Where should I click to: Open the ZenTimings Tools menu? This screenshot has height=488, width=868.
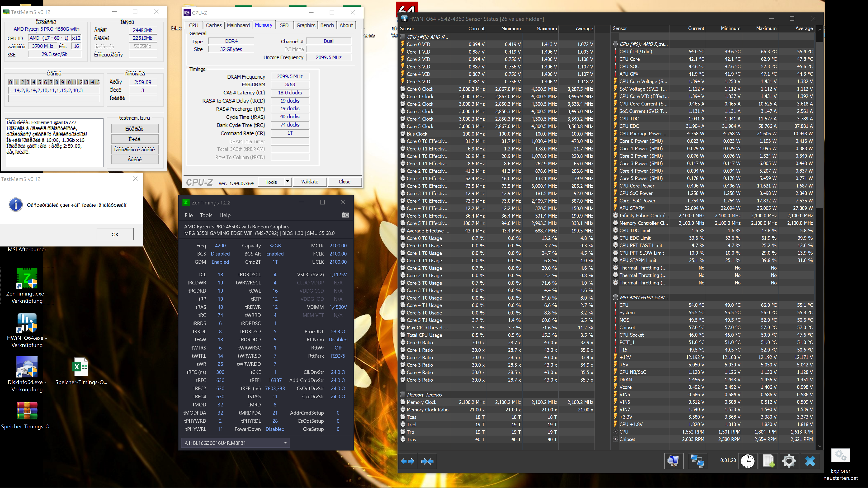206,215
